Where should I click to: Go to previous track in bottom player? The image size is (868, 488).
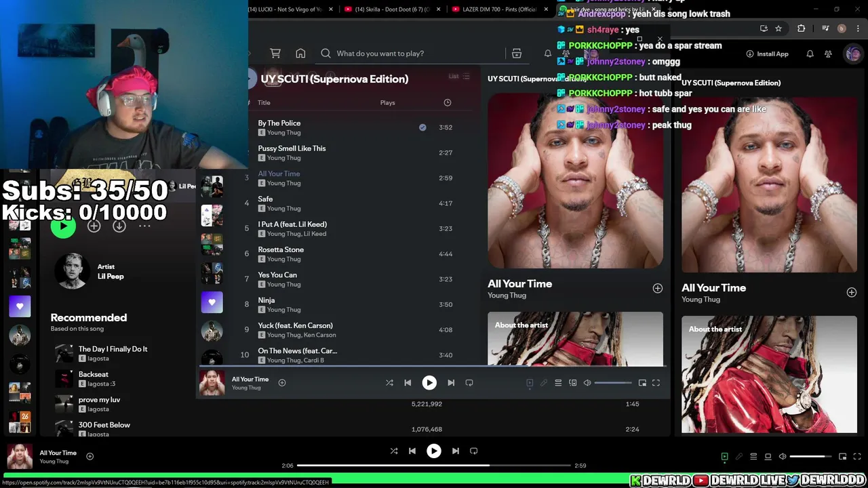pos(412,451)
